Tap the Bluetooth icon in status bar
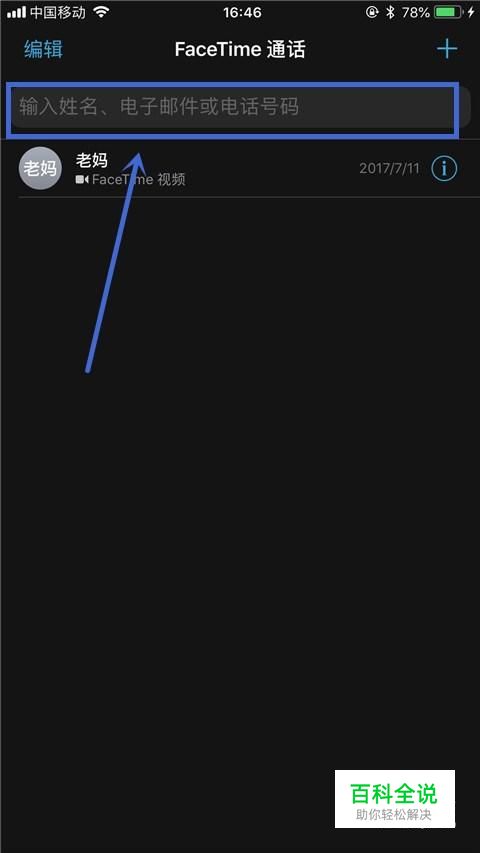Viewport: 480px width, 853px height. 390,12
